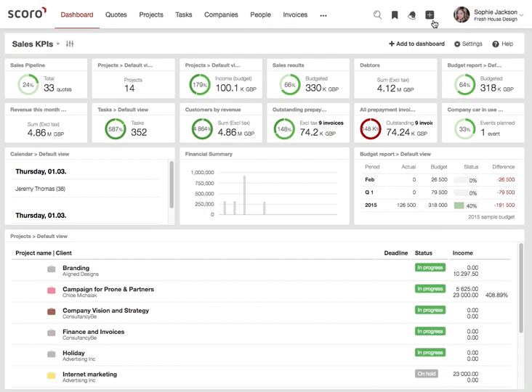
Task: Open dashboard Settings
Action: point(468,44)
